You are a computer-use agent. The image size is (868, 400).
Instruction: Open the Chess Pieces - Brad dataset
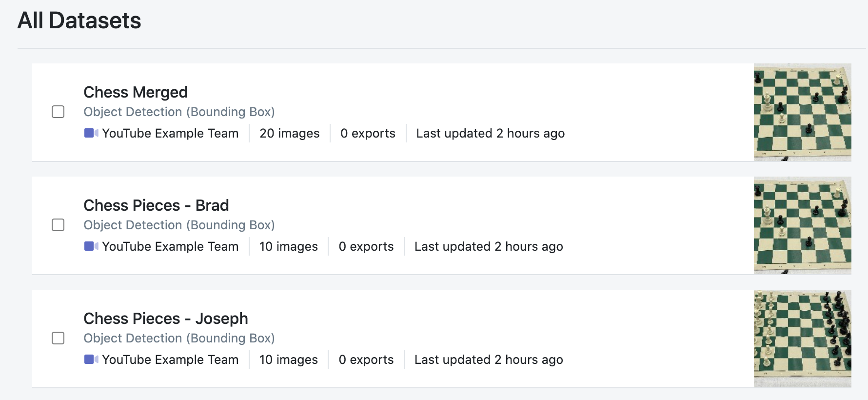click(x=156, y=205)
